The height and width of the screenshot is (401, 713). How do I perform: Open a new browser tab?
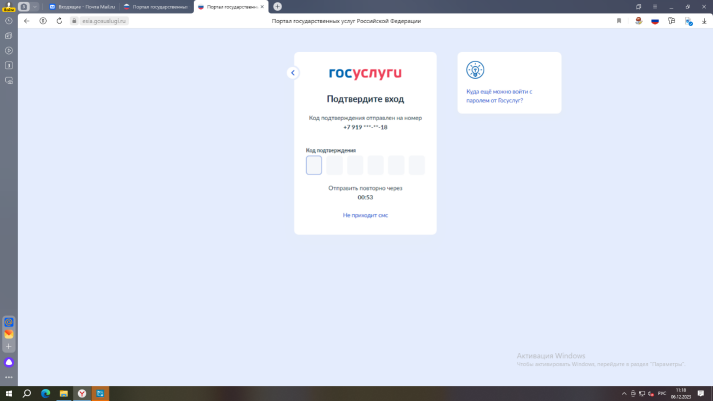coord(277,6)
